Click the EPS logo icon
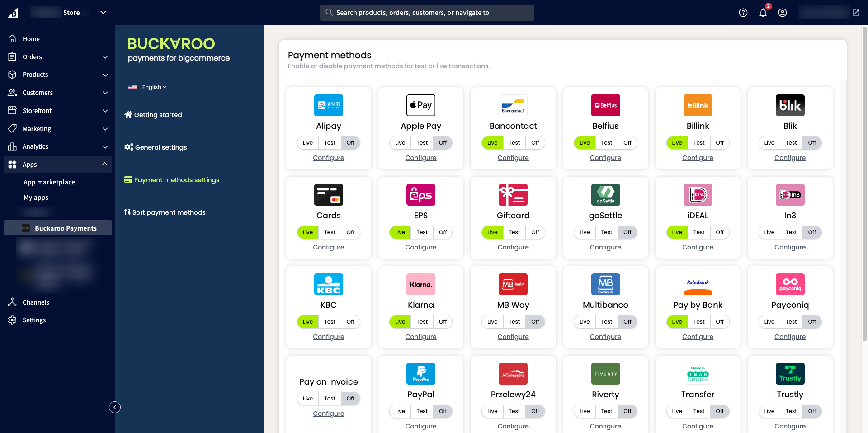The height and width of the screenshot is (433, 868). tap(421, 195)
